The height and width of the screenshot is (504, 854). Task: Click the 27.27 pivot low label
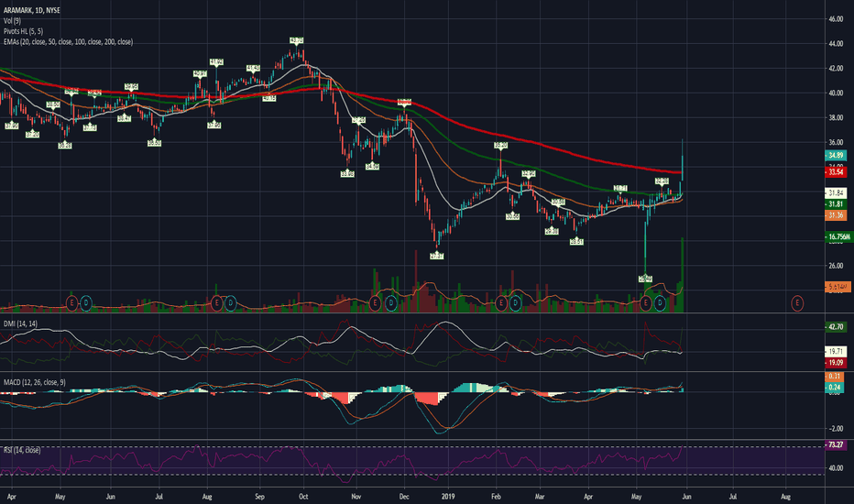coord(437,256)
